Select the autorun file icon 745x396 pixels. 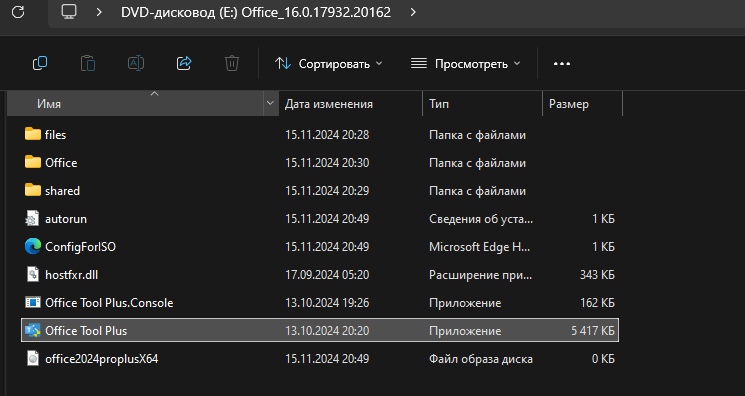[x=32, y=219]
